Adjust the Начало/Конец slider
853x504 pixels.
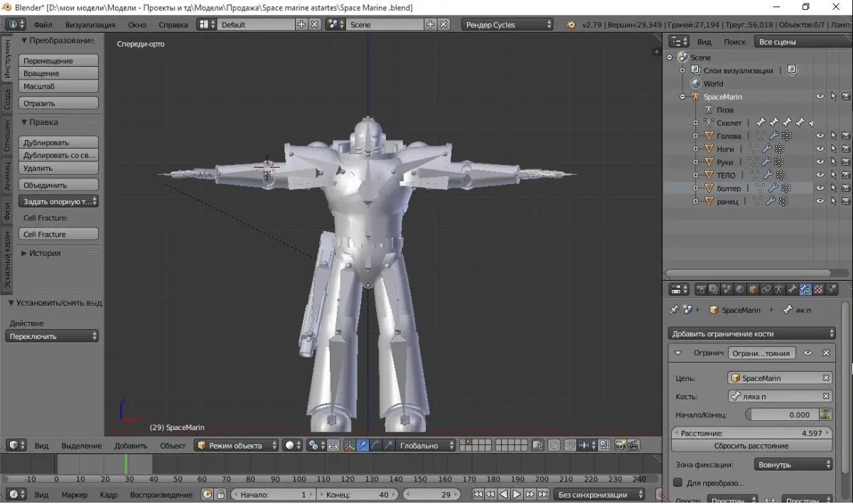pyautogui.click(x=781, y=414)
